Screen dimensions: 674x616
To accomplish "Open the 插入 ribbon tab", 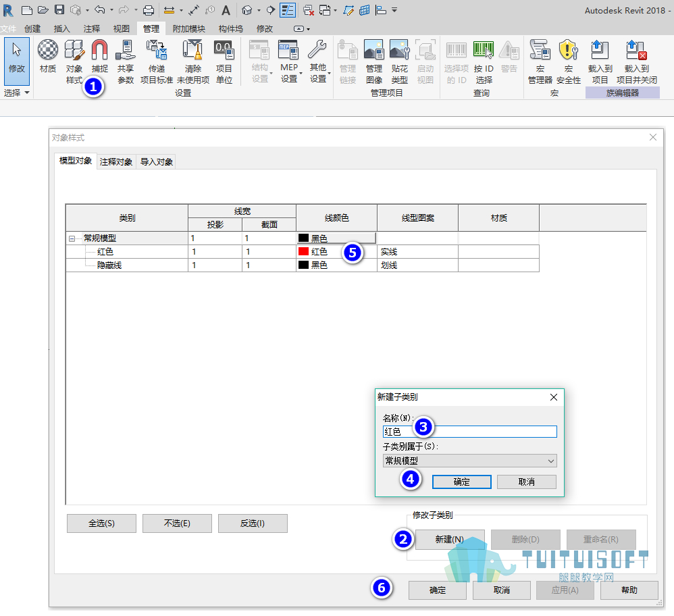I will pyautogui.click(x=61, y=29).
